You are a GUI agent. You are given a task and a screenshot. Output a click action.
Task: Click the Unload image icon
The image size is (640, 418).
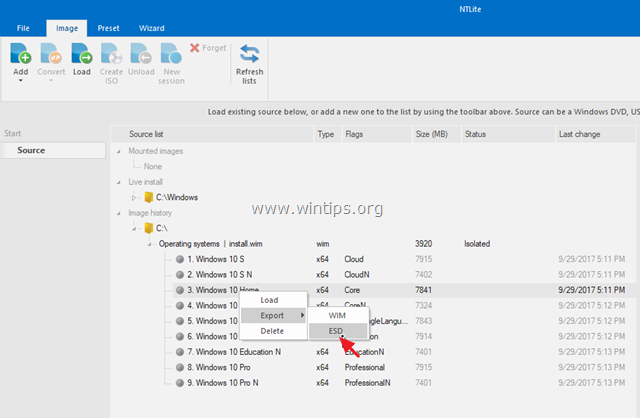pyautogui.click(x=141, y=53)
